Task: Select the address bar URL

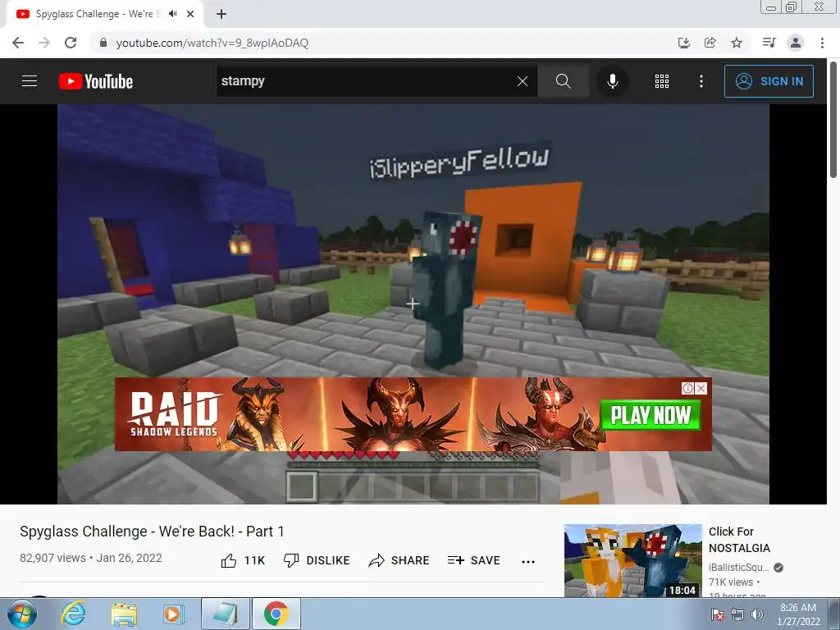Action: click(212, 43)
